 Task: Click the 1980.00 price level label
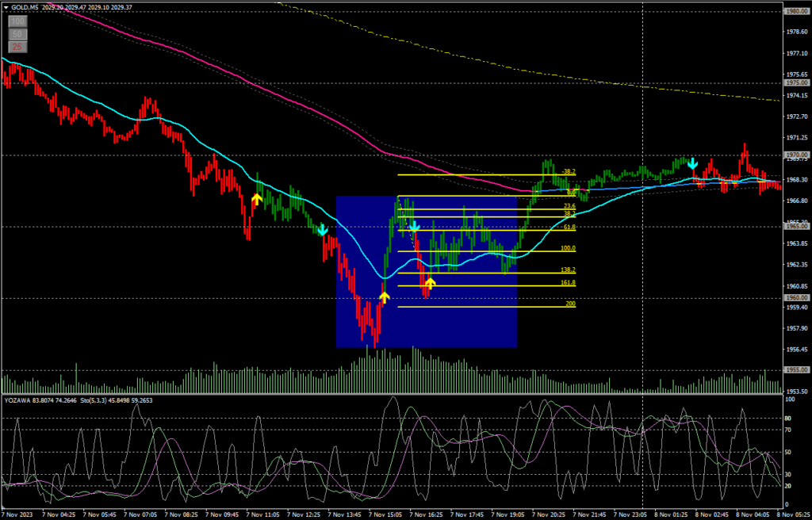pyautogui.click(x=795, y=11)
